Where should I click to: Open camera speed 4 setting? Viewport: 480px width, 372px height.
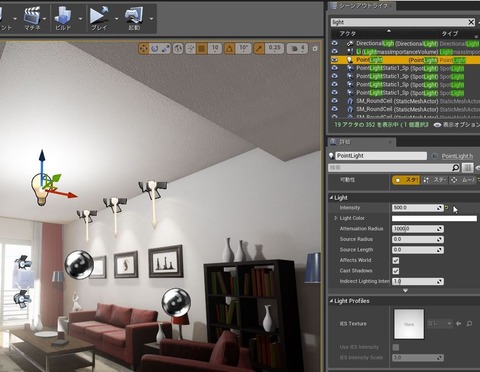[298, 48]
